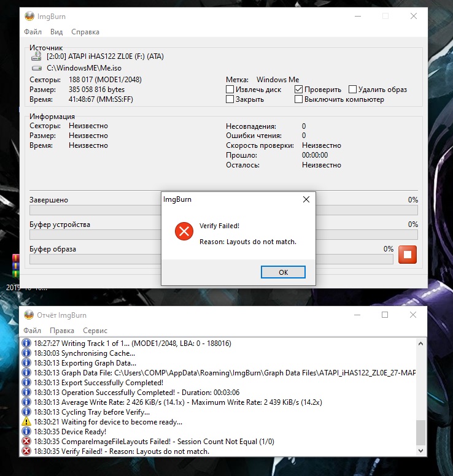Screen dimensions: 453x476
Task: Click the Прошло 00:00:00 elapsed value
Action: pos(315,155)
